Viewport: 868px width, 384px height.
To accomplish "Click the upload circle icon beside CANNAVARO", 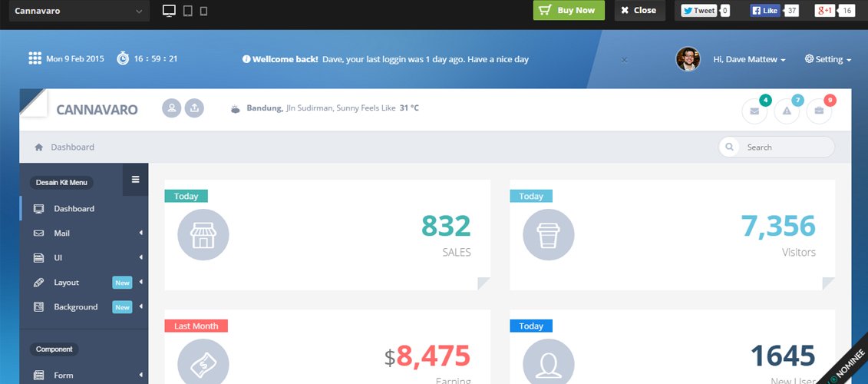I will [195, 108].
